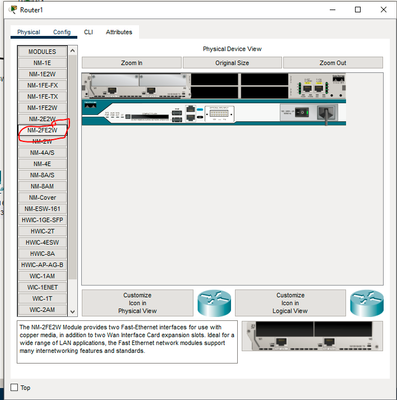Select the NM-2E2W module

[x=42, y=119]
